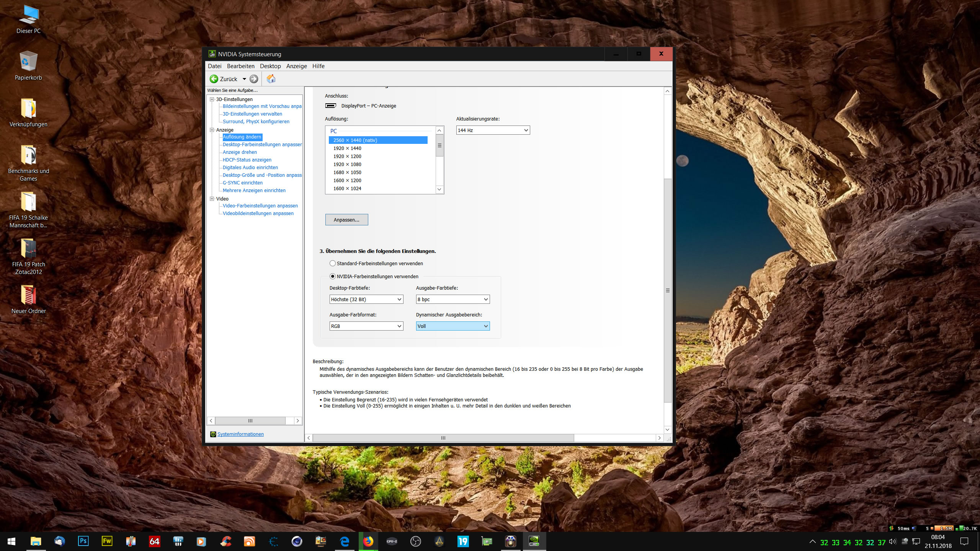Launch Microsoft Edge from taskbar
980x551 pixels.
pos(345,541)
